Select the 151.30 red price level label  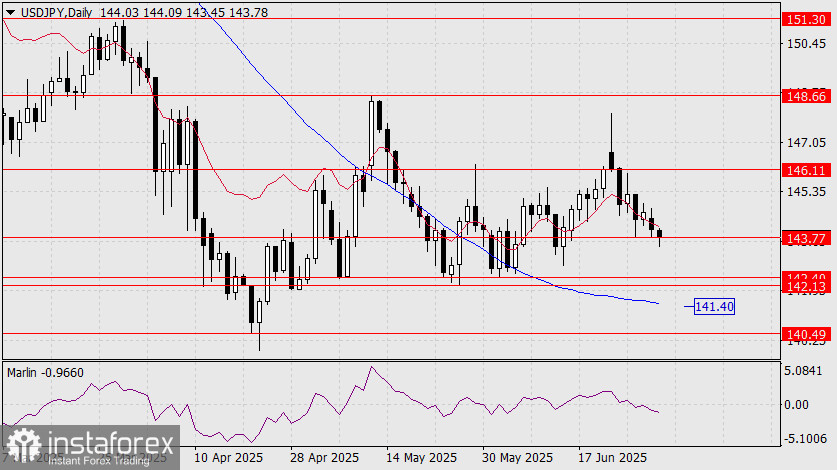[807, 20]
